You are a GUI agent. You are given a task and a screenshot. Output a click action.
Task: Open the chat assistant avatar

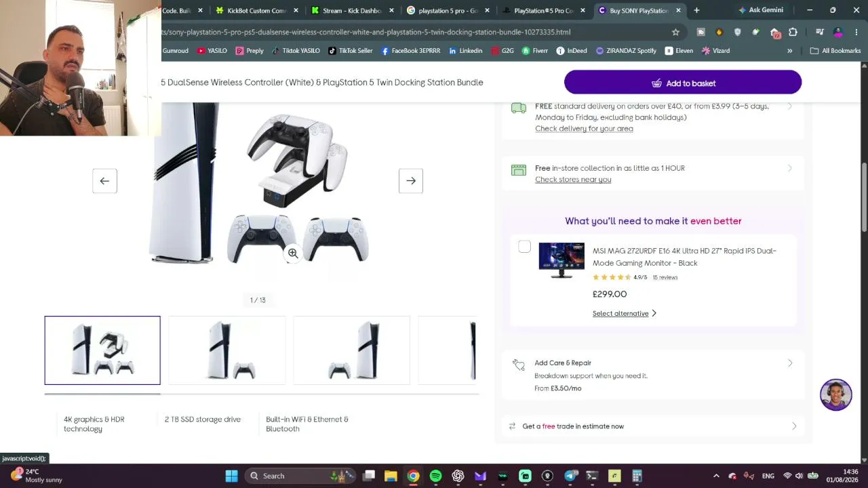(x=835, y=395)
